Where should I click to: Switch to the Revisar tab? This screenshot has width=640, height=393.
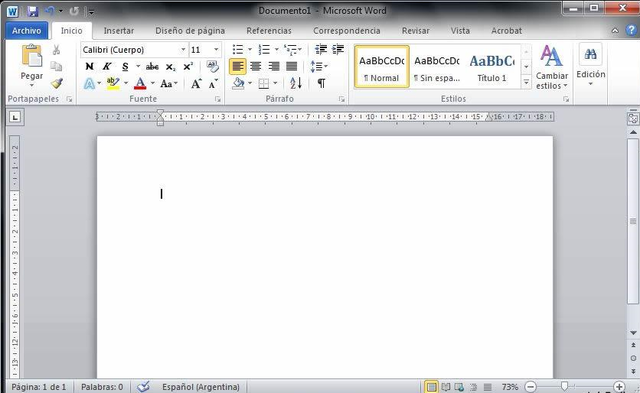416,31
